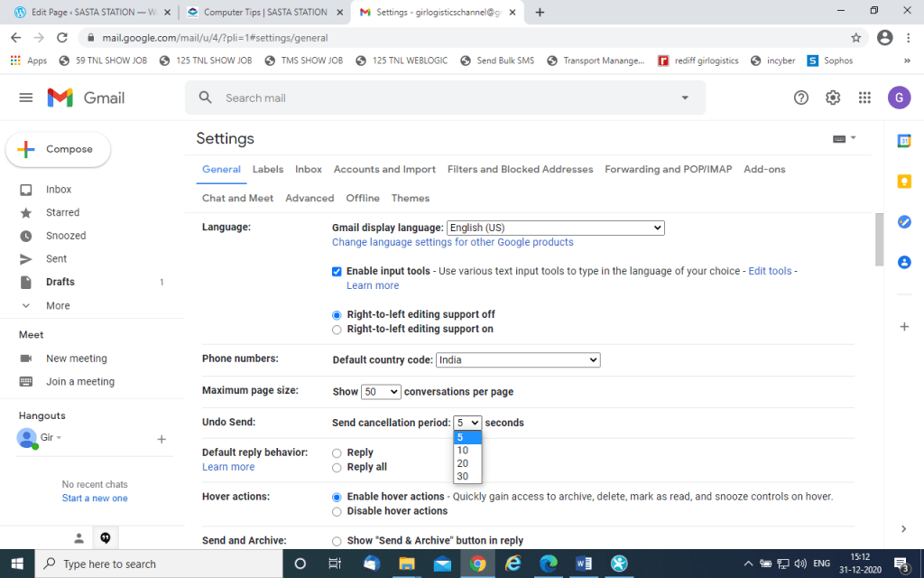Click the Support question mark icon

[x=801, y=98]
